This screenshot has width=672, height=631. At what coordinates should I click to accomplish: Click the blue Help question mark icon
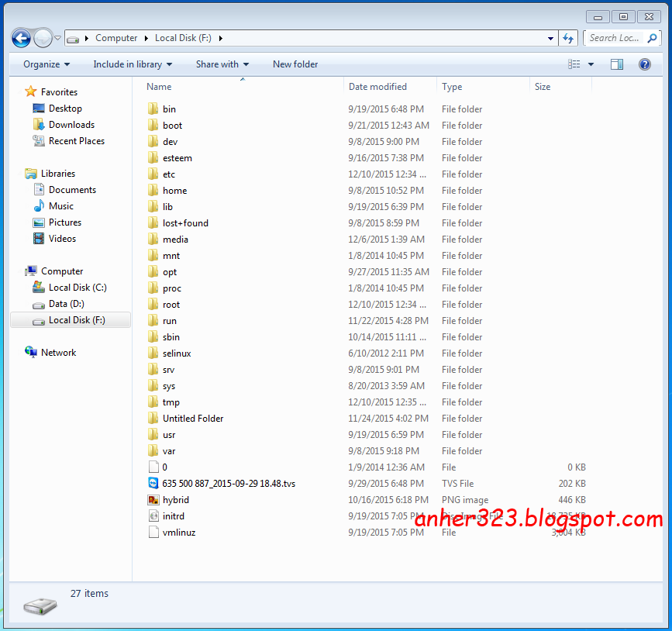point(646,64)
